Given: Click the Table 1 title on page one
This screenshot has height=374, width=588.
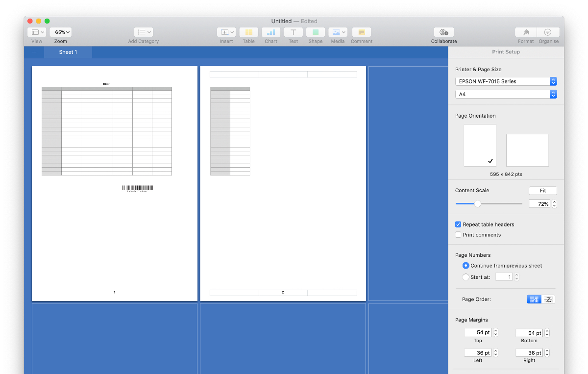Looking at the screenshot, I should click(107, 84).
